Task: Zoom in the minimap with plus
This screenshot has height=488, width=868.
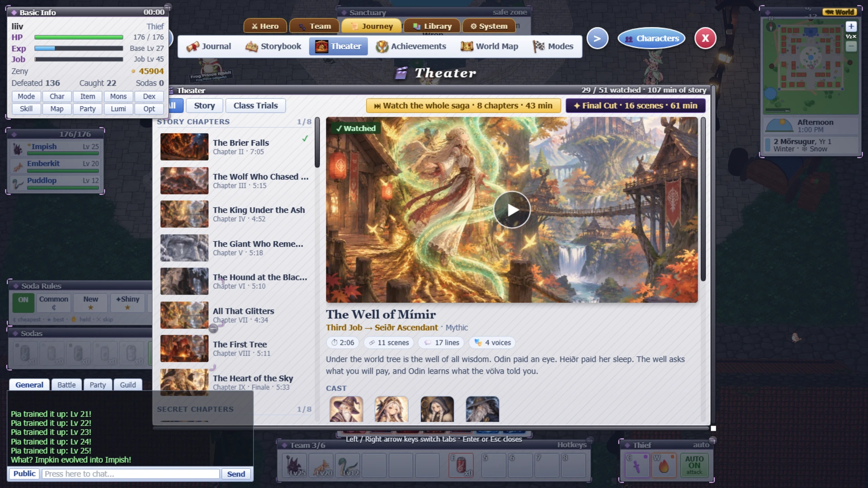Action: [851, 26]
